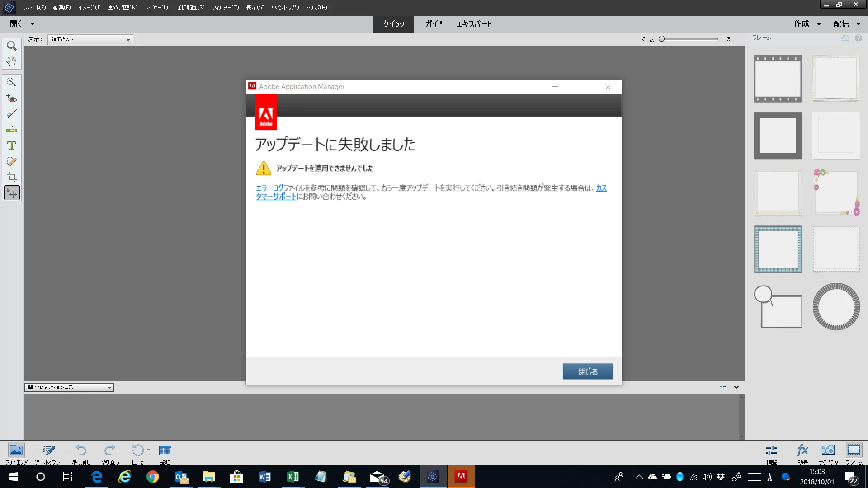Choose the film strip frame thumbnail
868x488 pixels.
pyautogui.click(x=778, y=79)
